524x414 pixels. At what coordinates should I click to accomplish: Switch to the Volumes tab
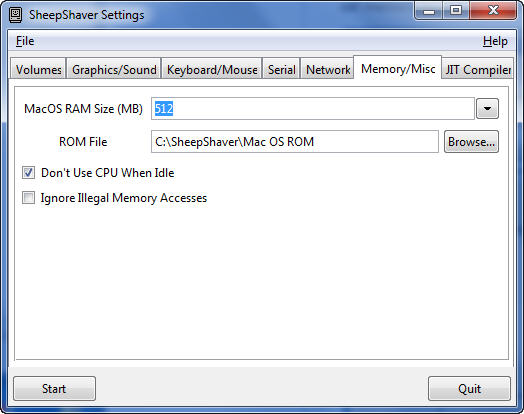(38, 69)
